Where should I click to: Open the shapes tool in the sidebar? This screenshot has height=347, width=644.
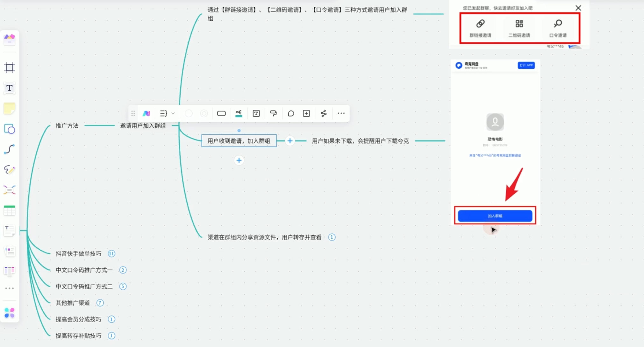pos(10,130)
